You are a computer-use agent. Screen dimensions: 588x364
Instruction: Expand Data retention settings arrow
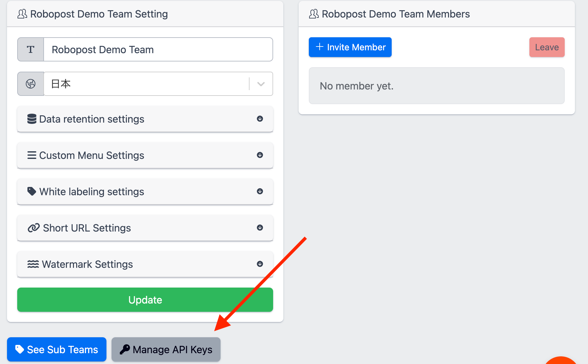pos(260,119)
